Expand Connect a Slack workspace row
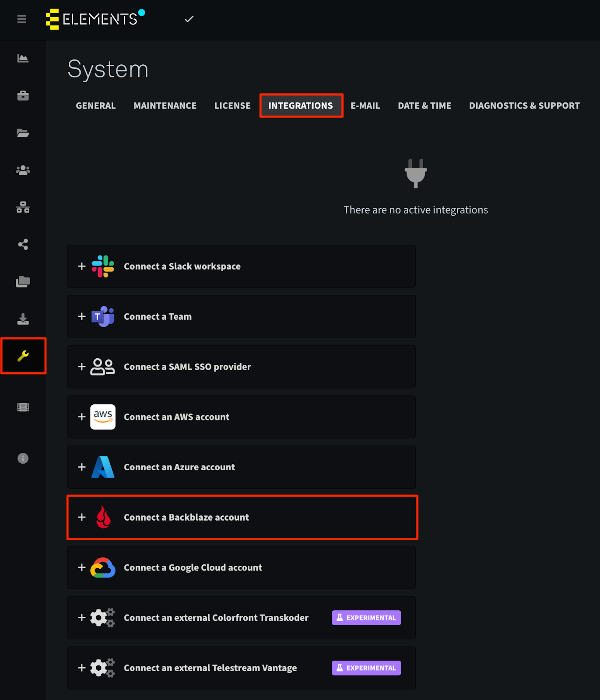The width and height of the screenshot is (600, 700). point(241,266)
